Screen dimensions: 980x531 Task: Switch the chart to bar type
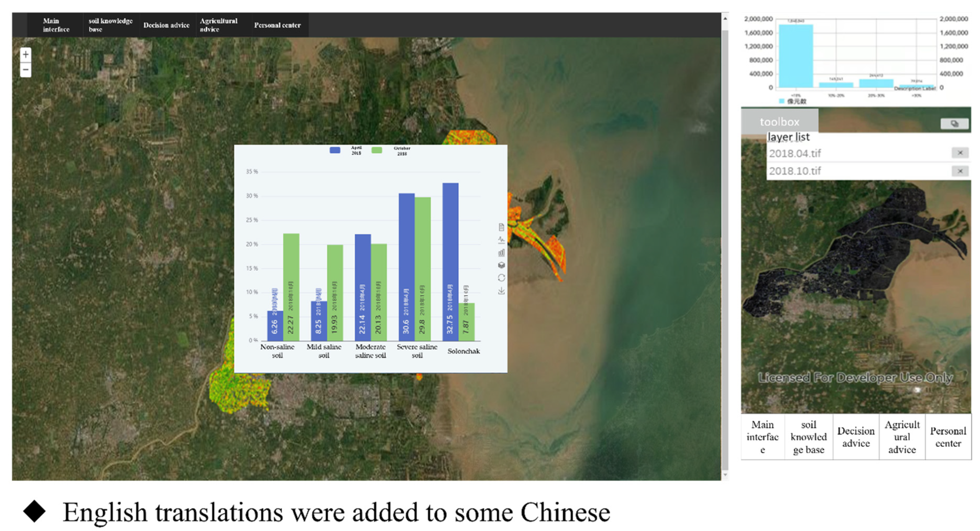click(x=501, y=253)
